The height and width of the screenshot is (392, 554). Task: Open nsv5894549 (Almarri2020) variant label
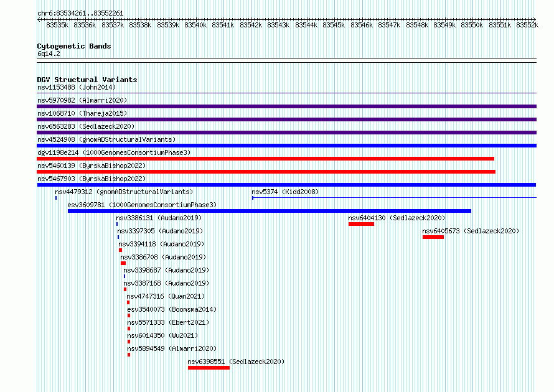point(172,348)
